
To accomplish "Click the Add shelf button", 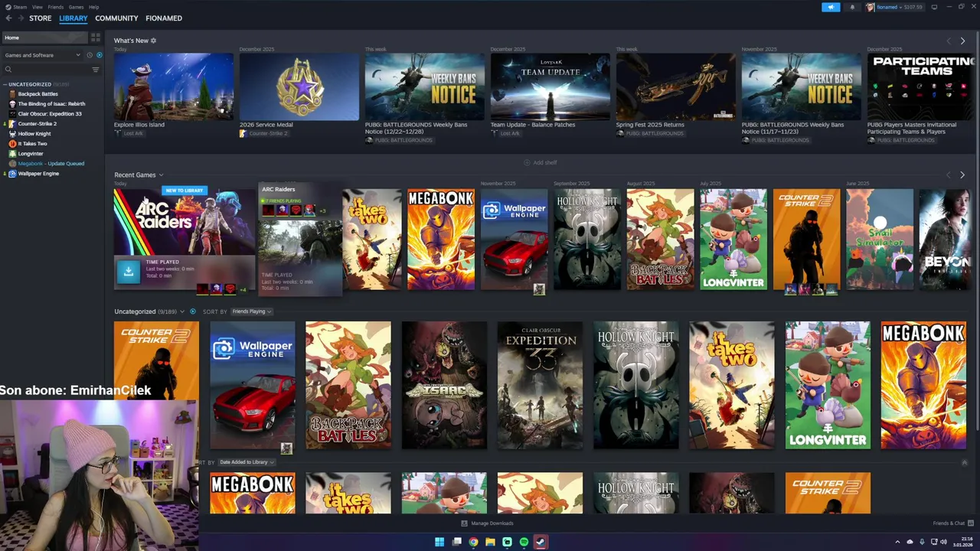I will pos(540,162).
